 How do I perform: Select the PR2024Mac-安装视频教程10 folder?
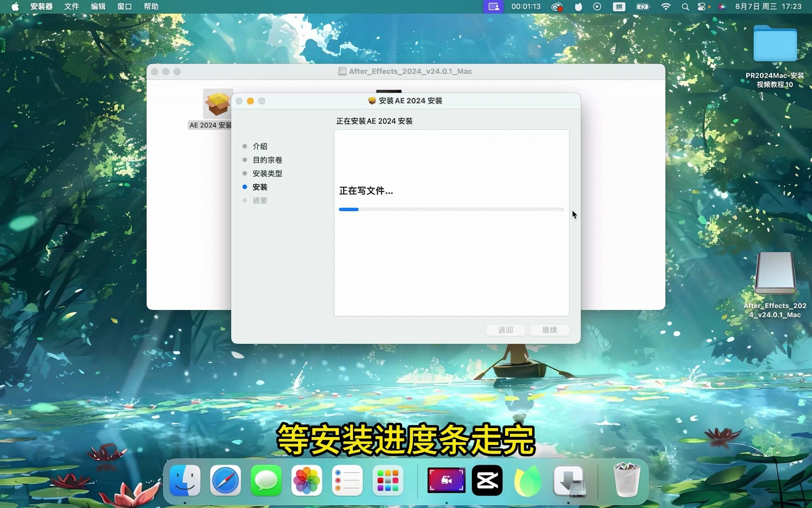click(x=775, y=56)
